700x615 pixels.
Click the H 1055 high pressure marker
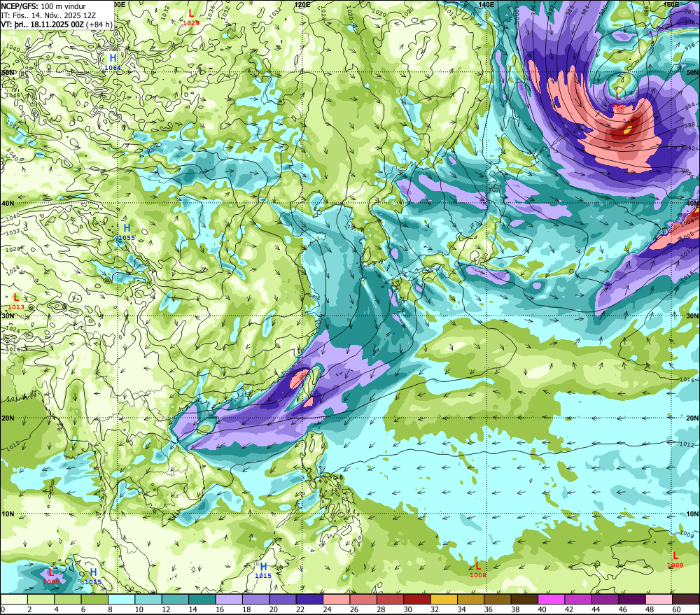click(126, 232)
